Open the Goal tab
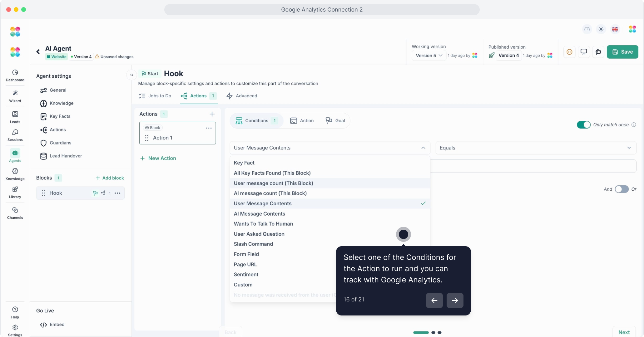The width and height of the screenshot is (644, 337). point(335,121)
